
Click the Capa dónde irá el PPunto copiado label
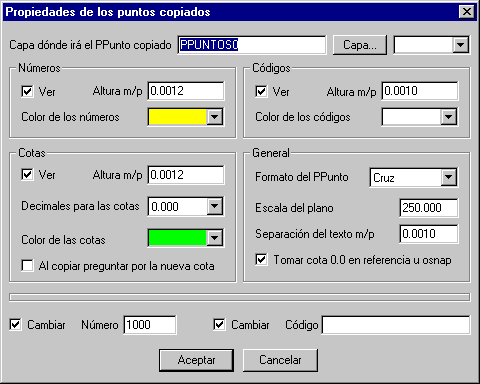[x=90, y=45]
